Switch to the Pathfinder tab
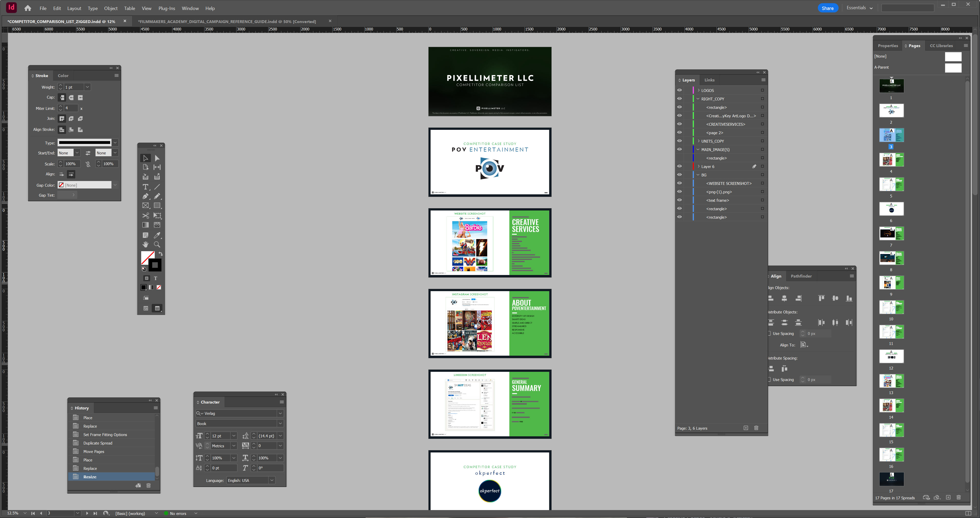This screenshot has width=980, height=518. [801, 276]
